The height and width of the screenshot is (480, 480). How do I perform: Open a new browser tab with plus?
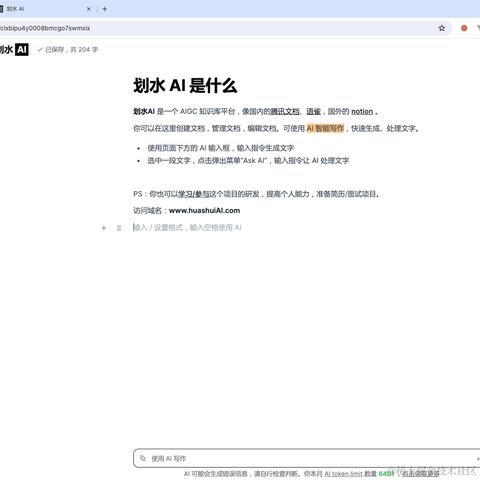tap(105, 9)
